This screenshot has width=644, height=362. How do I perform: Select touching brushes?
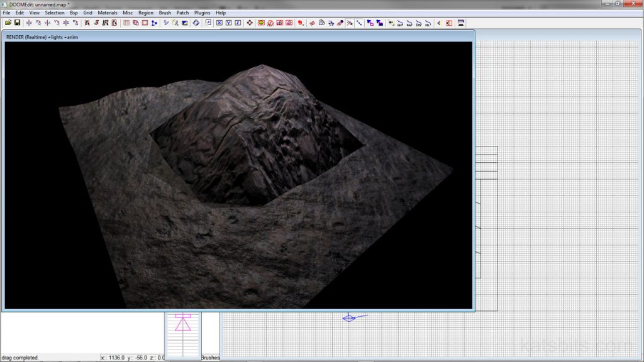coord(97,23)
